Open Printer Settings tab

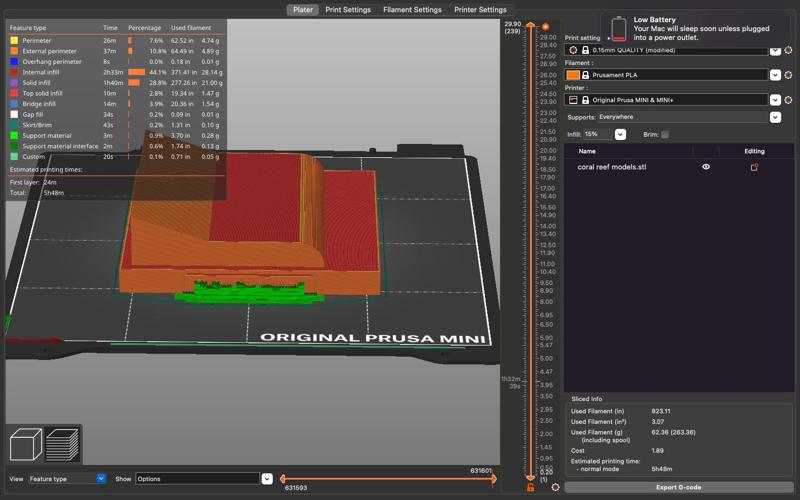[x=480, y=10]
